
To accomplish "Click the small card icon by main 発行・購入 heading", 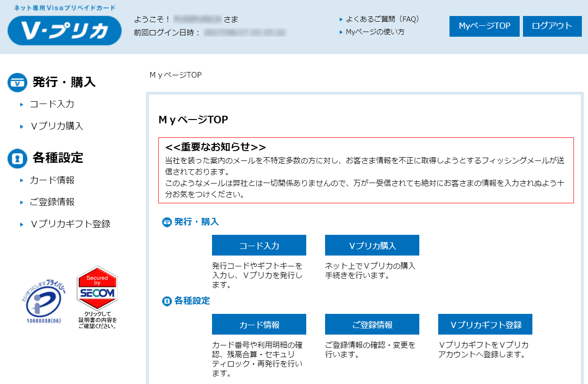I will pyautogui.click(x=167, y=222).
